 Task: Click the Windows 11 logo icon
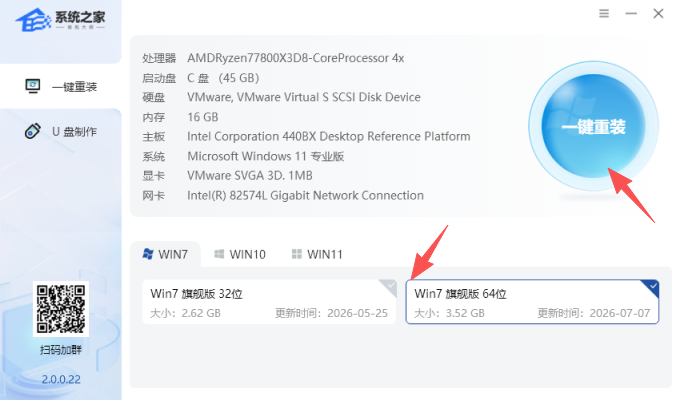pyautogui.click(x=297, y=254)
